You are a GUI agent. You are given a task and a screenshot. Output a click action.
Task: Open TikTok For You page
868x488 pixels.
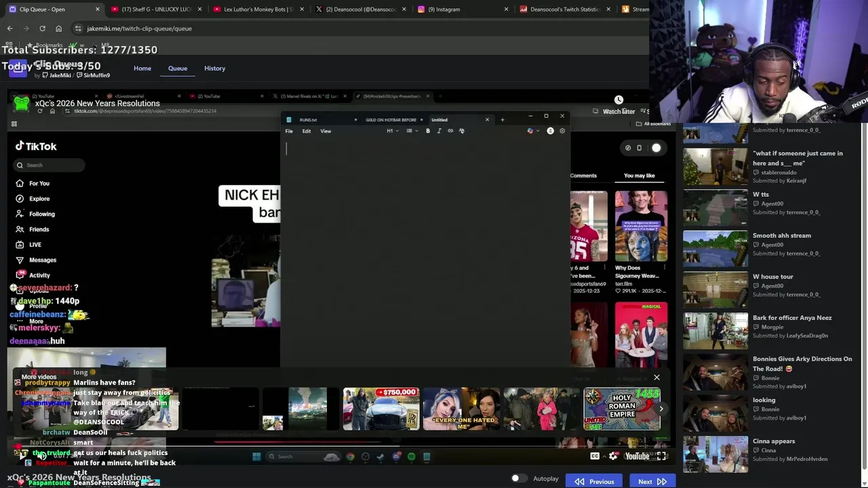(33, 184)
